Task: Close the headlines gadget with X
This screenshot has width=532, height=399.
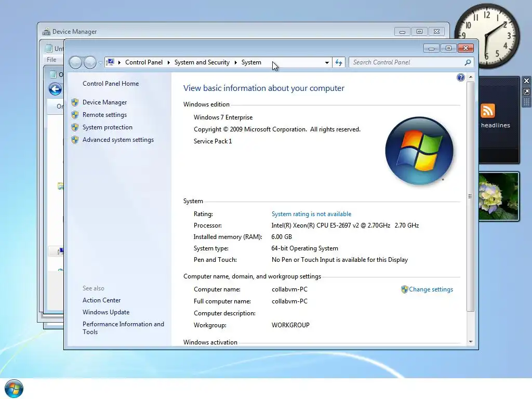Action: (x=526, y=81)
